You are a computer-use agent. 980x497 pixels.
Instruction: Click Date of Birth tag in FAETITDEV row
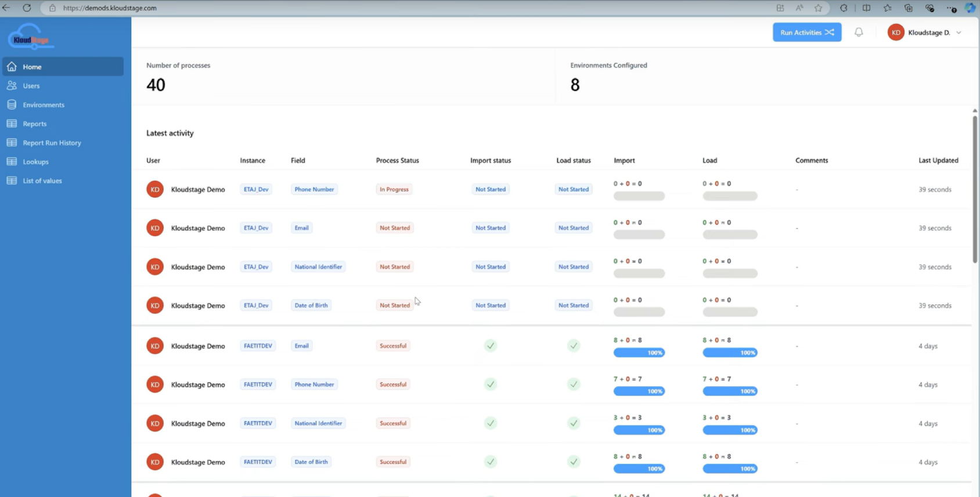(311, 462)
